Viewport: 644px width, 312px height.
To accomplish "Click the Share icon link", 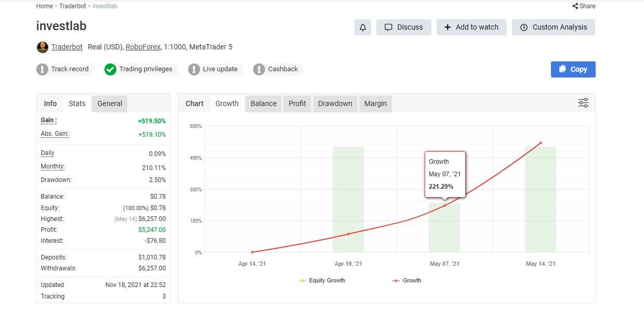I will pos(584,6).
